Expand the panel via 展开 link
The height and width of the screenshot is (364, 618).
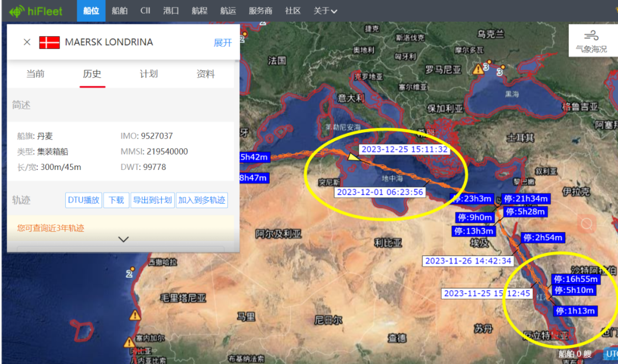click(223, 43)
